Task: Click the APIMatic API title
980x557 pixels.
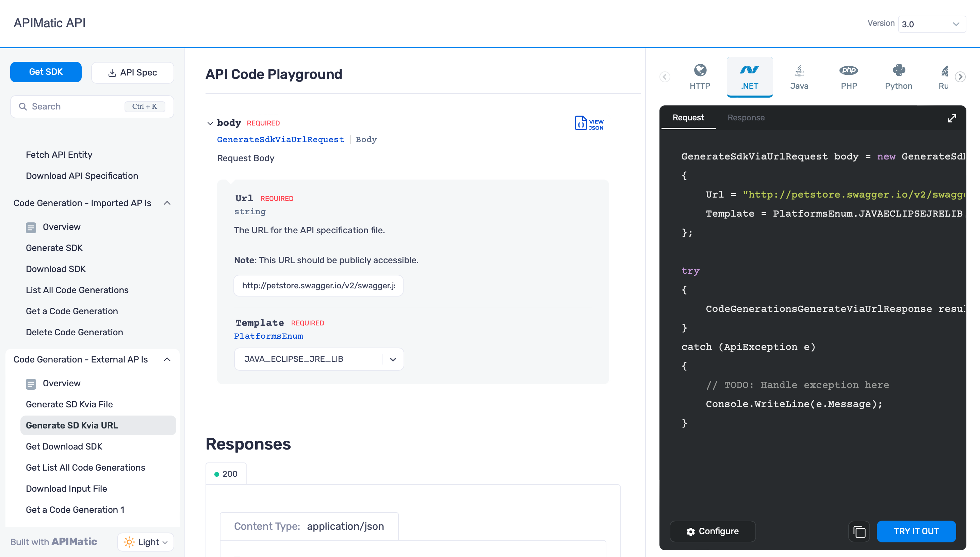Action: click(x=49, y=23)
